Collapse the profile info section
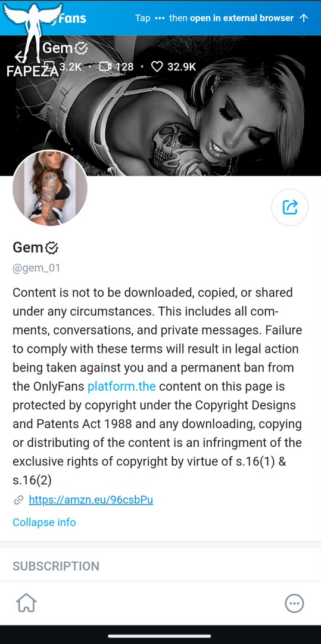 pos(44,522)
